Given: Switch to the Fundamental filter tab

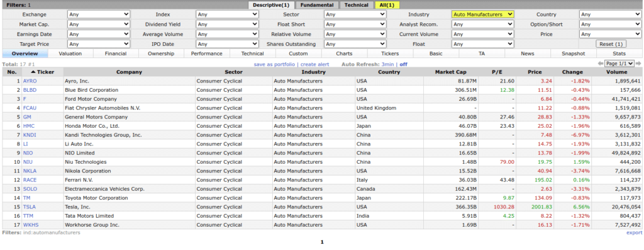Looking at the screenshot, I should 317,5.
